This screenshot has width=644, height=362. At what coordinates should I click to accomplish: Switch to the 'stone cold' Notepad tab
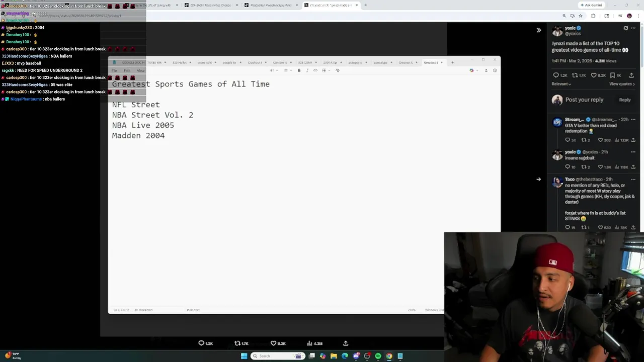coord(205,62)
